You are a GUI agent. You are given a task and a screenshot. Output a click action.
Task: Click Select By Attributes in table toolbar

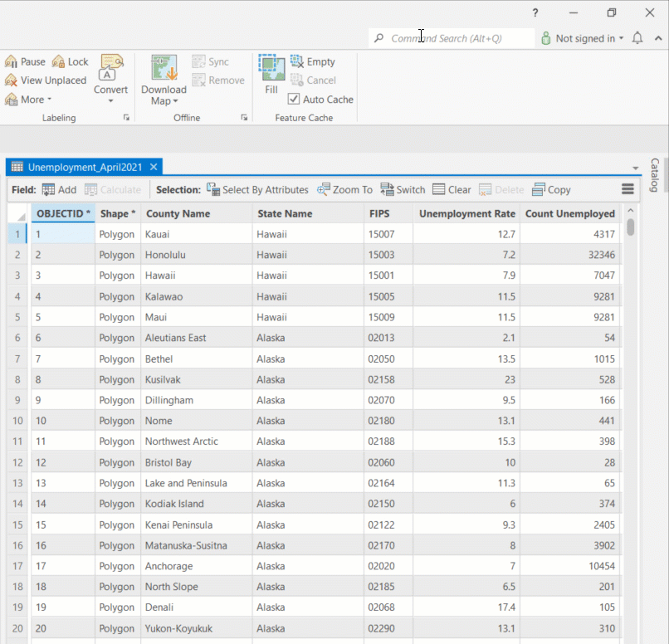point(257,190)
